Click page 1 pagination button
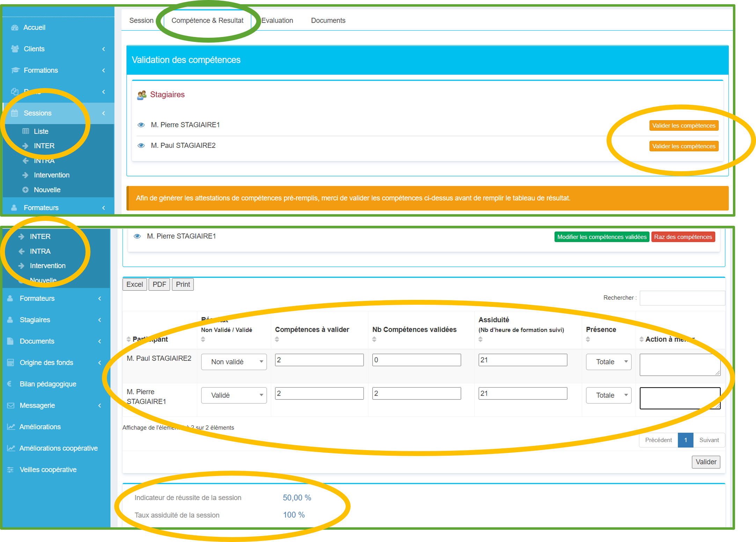This screenshot has width=756, height=542. click(685, 440)
